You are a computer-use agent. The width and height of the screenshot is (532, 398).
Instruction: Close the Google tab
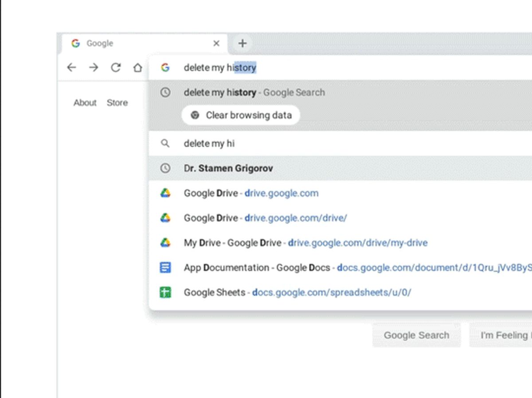[x=216, y=43]
